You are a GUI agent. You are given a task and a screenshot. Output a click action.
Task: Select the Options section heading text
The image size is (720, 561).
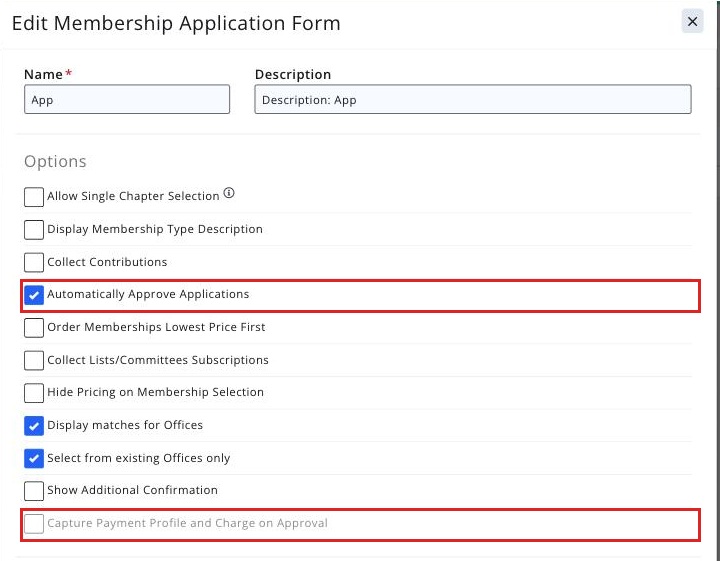pos(55,162)
